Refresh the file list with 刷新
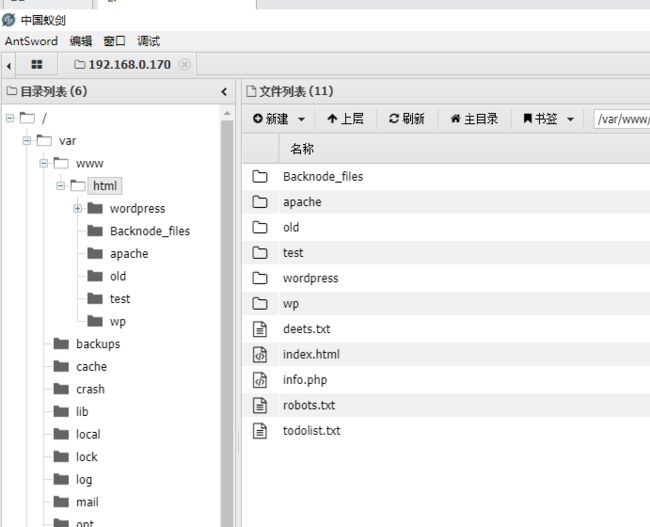This screenshot has width=650, height=527. point(407,119)
